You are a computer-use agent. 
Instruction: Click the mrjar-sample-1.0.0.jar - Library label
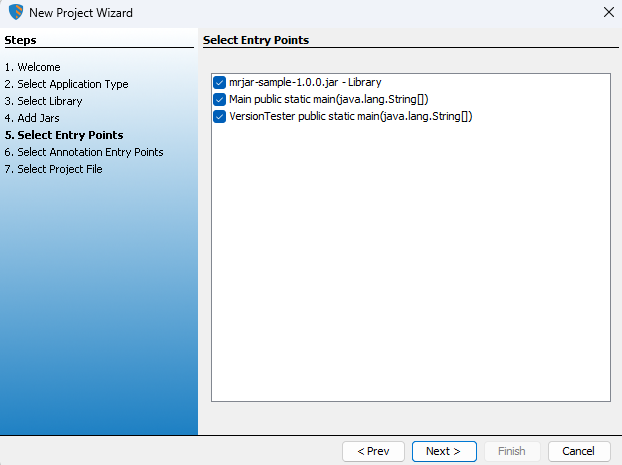click(x=305, y=83)
